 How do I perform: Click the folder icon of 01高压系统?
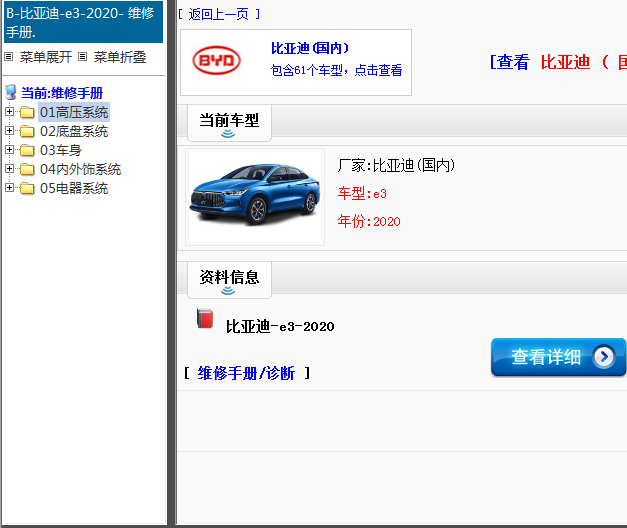point(27,112)
